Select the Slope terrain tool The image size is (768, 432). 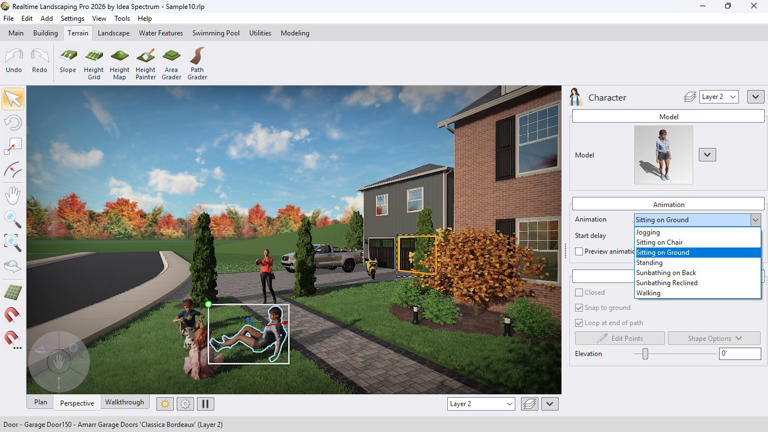(68, 61)
